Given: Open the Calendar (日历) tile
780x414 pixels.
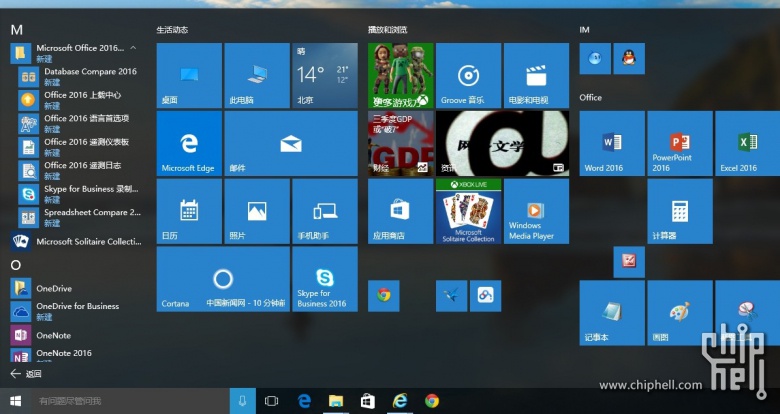Looking at the screenshot, I should point(189,211).
